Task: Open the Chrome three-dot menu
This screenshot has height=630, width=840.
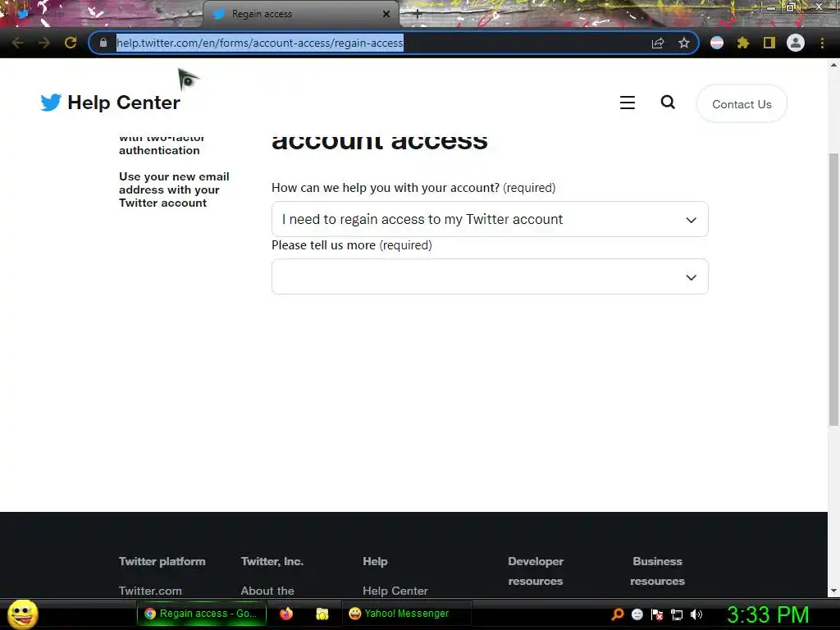Action: tap(822, 43)
